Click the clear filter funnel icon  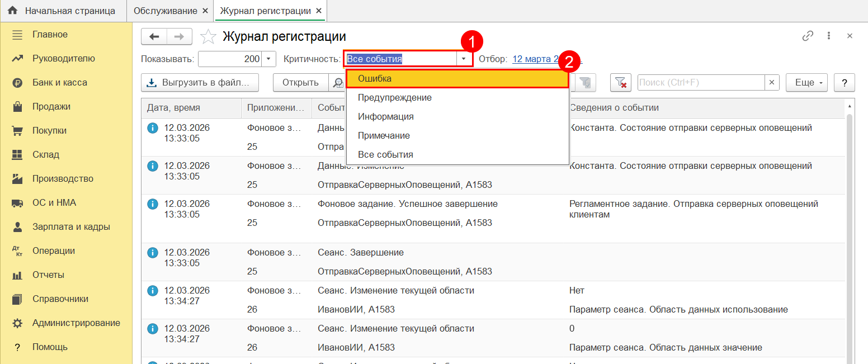620,83
